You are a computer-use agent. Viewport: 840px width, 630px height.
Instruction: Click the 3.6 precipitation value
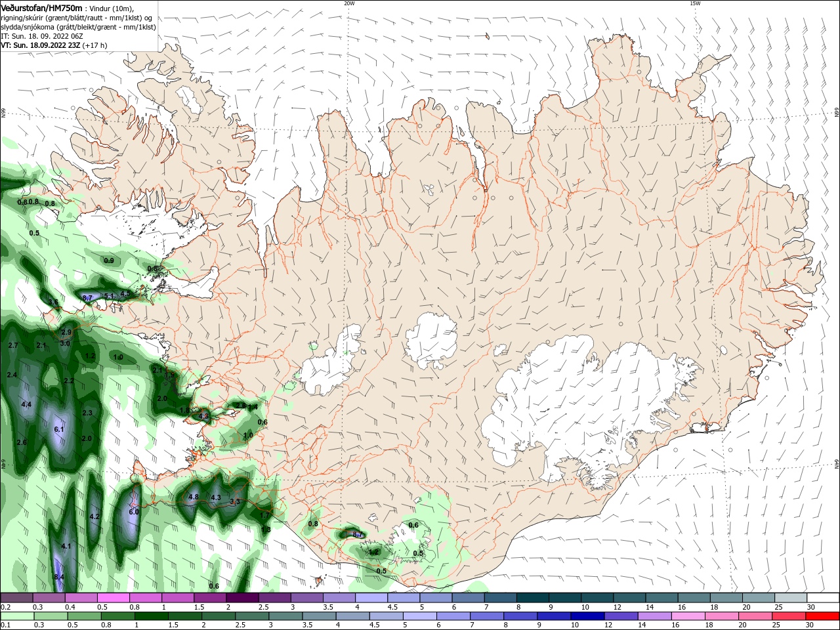(53, 302)
